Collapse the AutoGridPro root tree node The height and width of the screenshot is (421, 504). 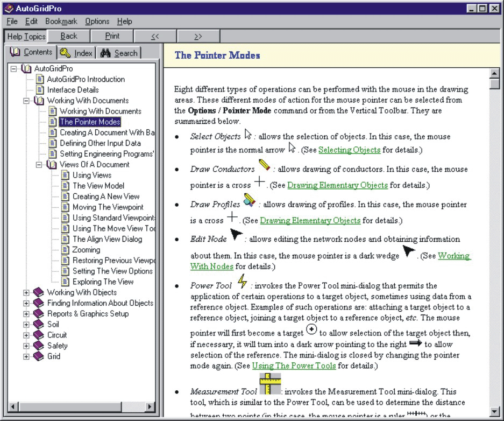tap(13, 68)
